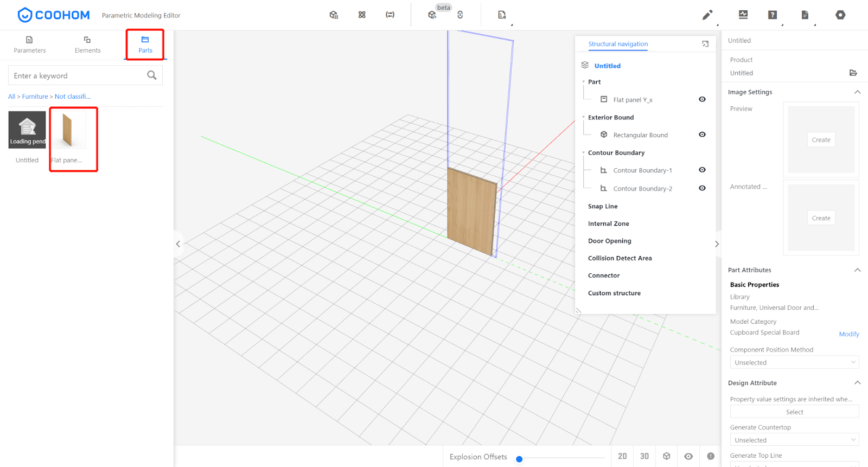Click Modify link for Model Category
This screenshot has width=868, height=467.
(848, 334)
